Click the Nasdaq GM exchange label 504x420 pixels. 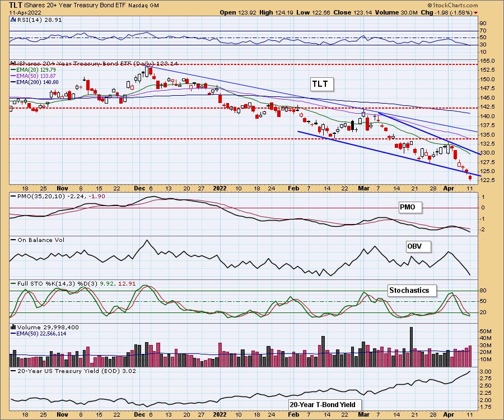click(144, 6)
